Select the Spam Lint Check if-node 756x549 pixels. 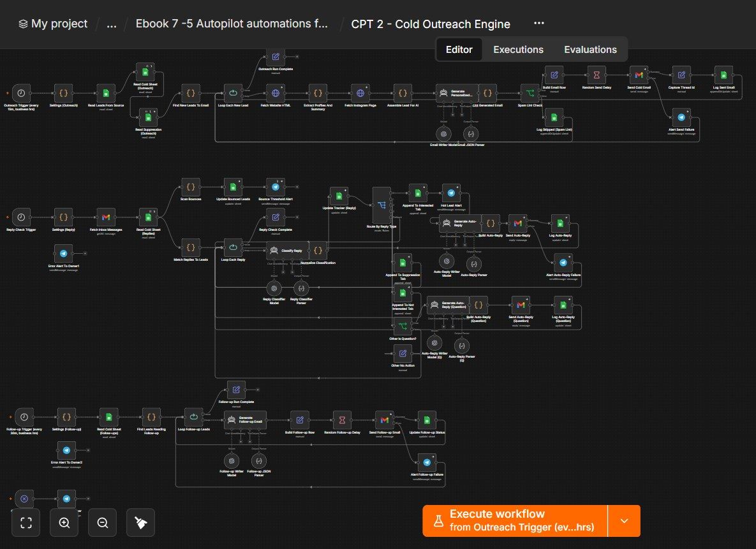point(530,93)
